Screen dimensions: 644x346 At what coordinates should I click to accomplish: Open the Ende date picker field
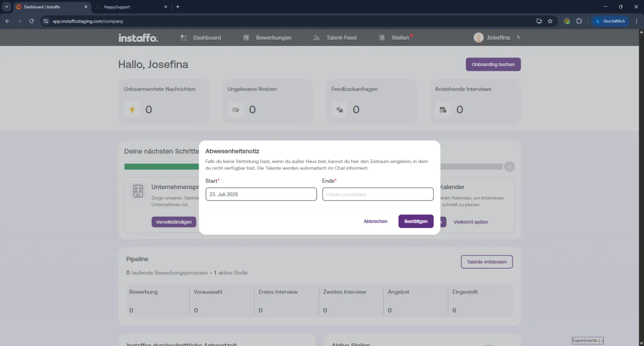(x=378, y=194)
